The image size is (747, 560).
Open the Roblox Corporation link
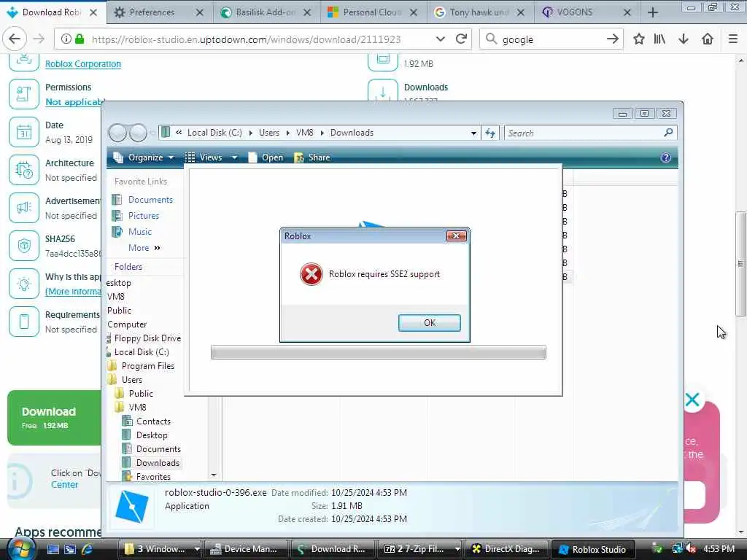(83, 64)
